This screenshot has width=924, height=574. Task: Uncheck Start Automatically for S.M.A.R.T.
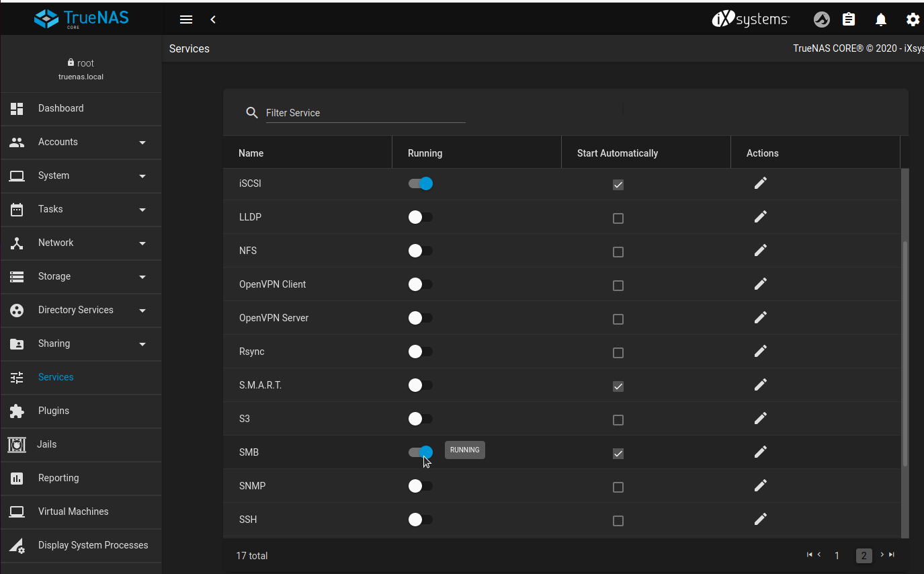(x=618, y=386)
